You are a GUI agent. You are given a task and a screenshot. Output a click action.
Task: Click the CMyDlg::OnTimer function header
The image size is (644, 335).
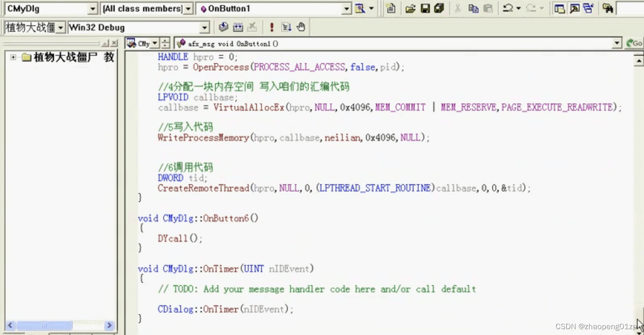(226, 269)
